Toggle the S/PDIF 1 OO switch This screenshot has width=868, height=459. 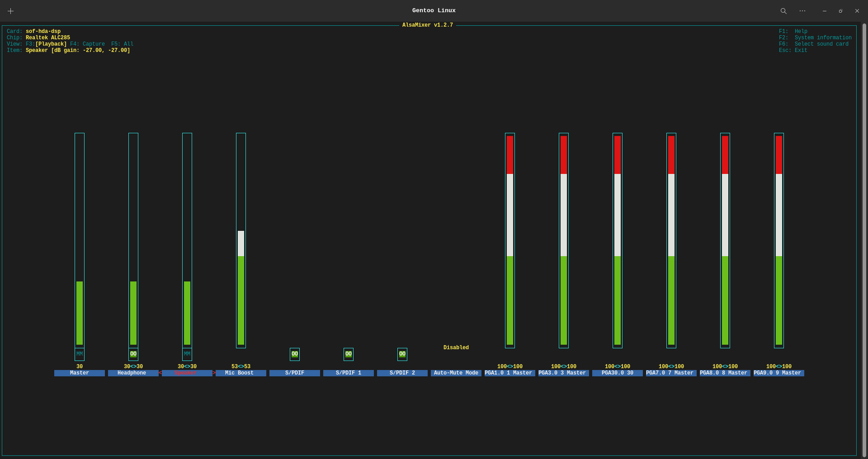point(349,354)
